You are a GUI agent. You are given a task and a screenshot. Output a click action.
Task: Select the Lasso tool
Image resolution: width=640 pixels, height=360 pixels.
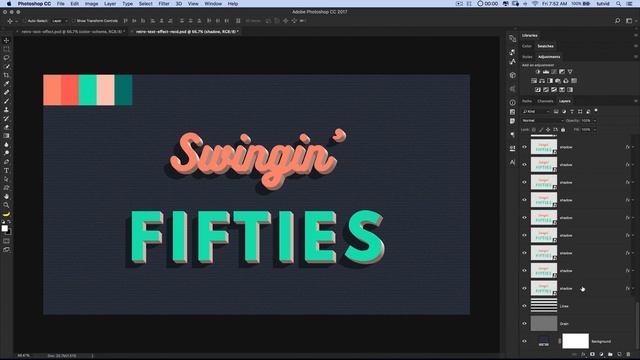[6, 58]
